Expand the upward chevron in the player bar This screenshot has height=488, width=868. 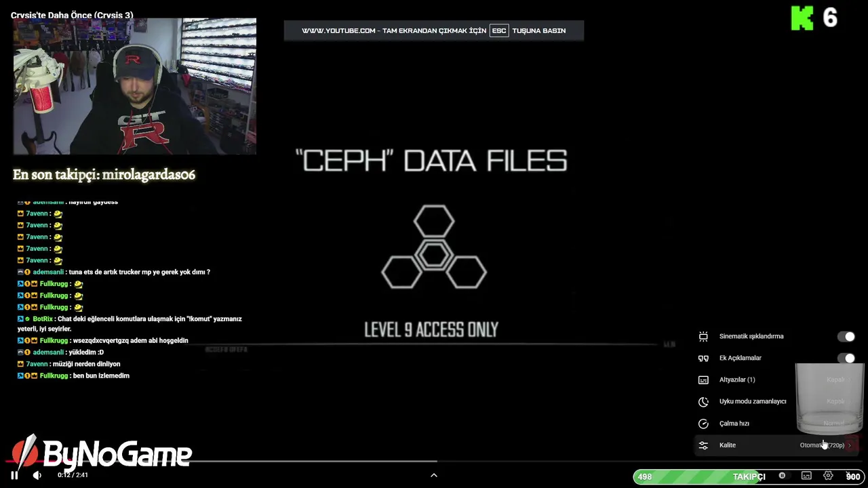point(434,475)
